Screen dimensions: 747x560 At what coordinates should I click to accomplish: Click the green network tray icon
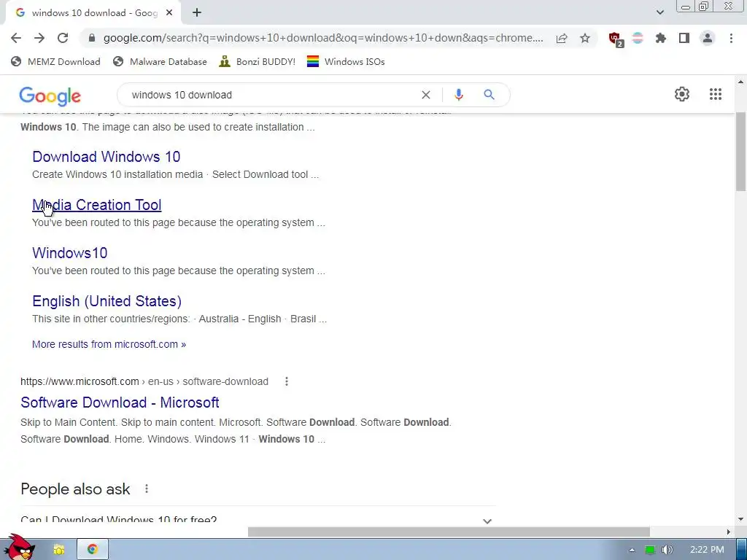(649, 550)
